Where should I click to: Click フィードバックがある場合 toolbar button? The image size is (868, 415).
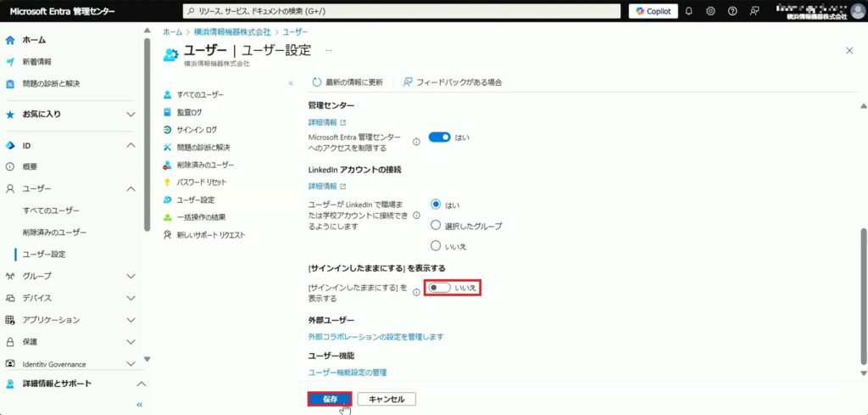click(x=453, y=82)
